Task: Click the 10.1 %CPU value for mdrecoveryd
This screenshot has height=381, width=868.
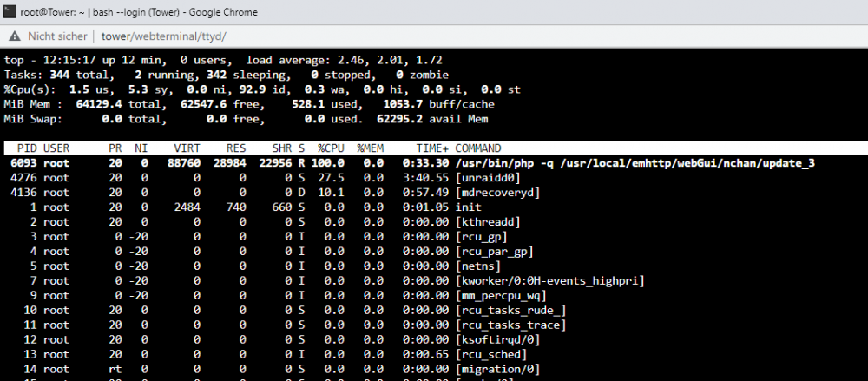Action: [331, 192]
